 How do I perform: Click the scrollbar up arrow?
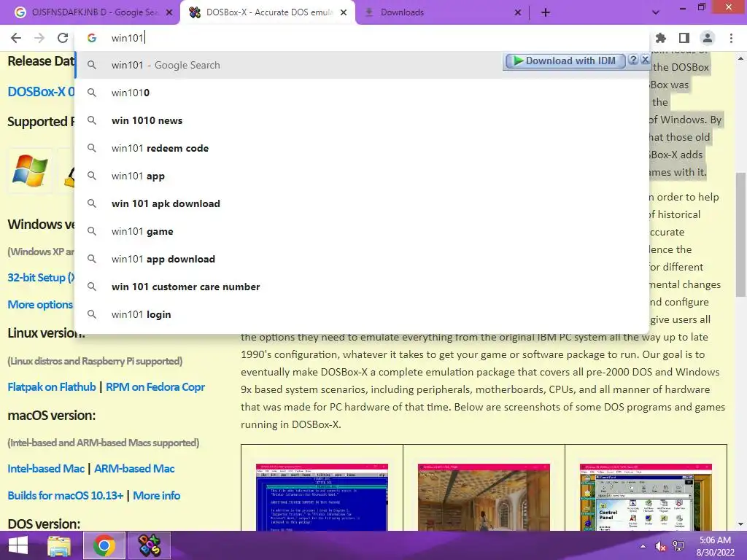tap(740, 58)
